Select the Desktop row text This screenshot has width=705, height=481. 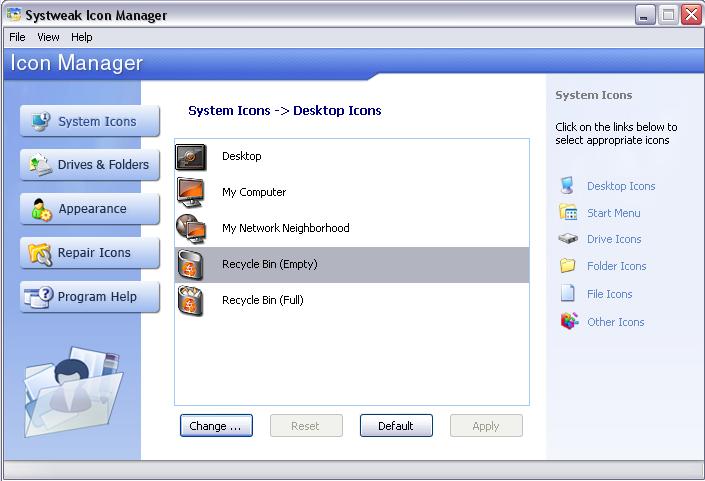point(241,156)
